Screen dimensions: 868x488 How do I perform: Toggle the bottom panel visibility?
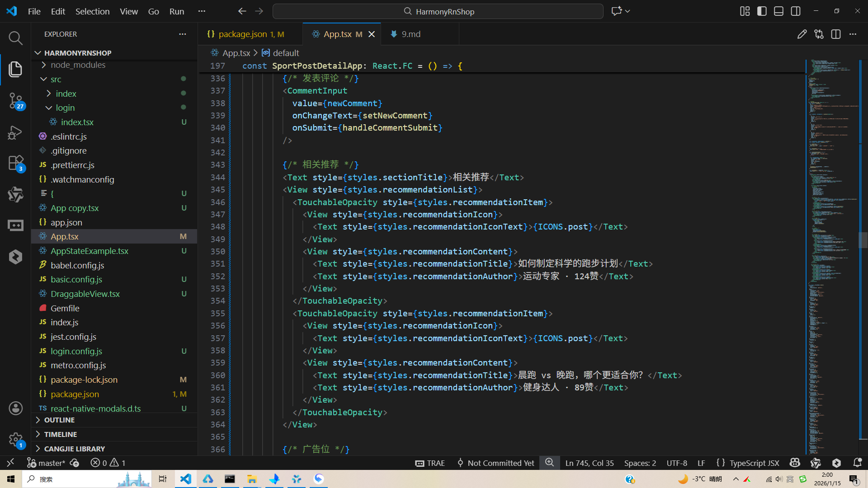778,11
